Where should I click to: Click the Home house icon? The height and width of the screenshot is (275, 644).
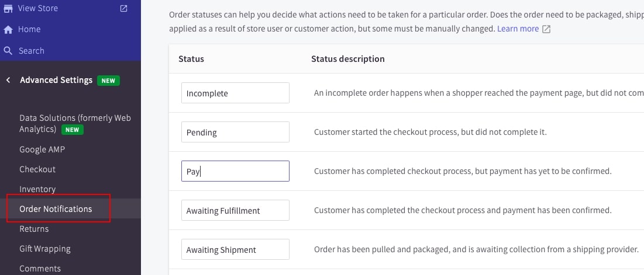coord(8,29)
